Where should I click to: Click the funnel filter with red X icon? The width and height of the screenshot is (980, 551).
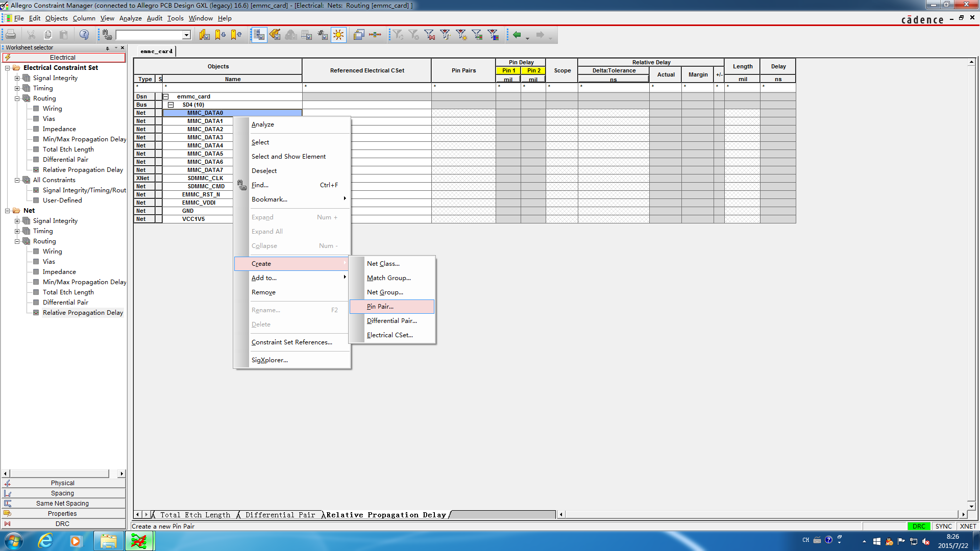[430, 35]
